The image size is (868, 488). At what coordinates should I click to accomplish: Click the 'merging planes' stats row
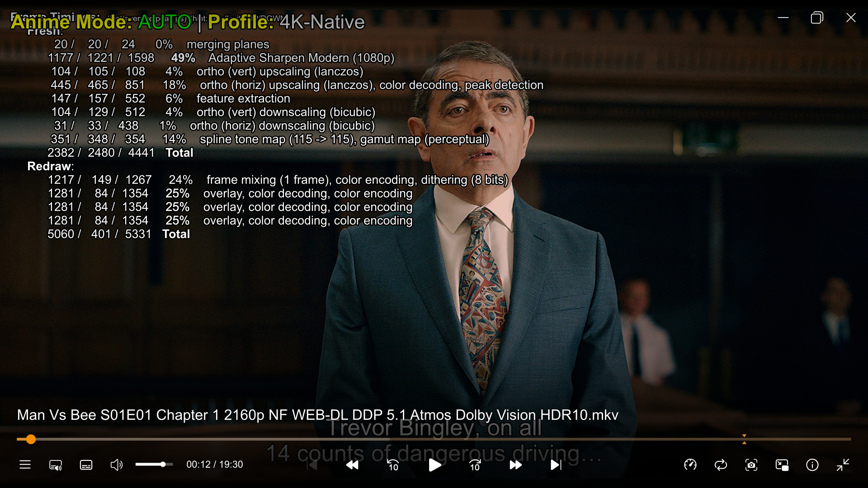(x=161, y=44)
